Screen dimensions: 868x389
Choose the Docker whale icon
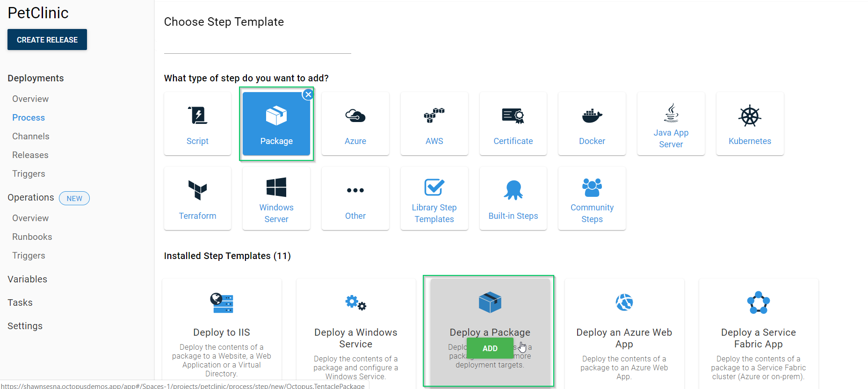click(592, 115)
